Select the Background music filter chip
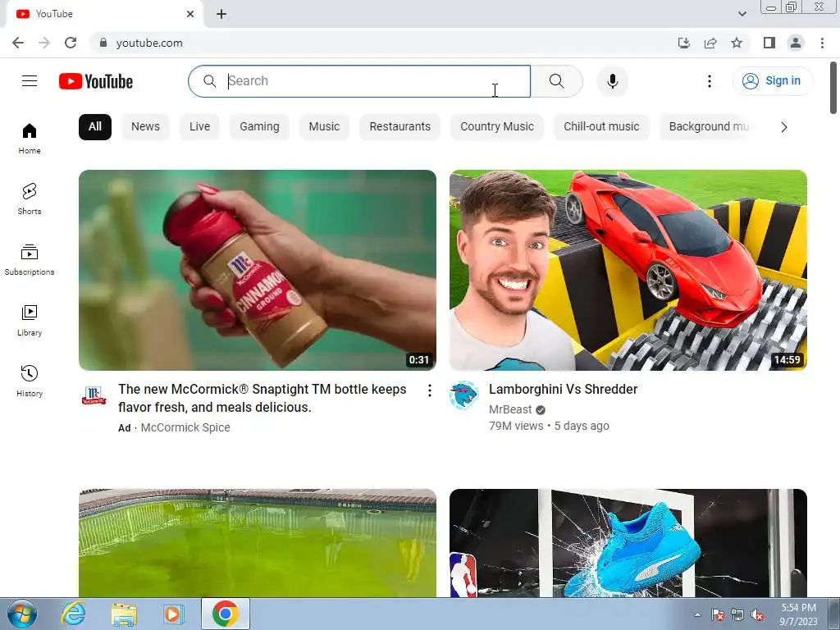The width and height of the screenshot is (840, 630). point(708,127)
